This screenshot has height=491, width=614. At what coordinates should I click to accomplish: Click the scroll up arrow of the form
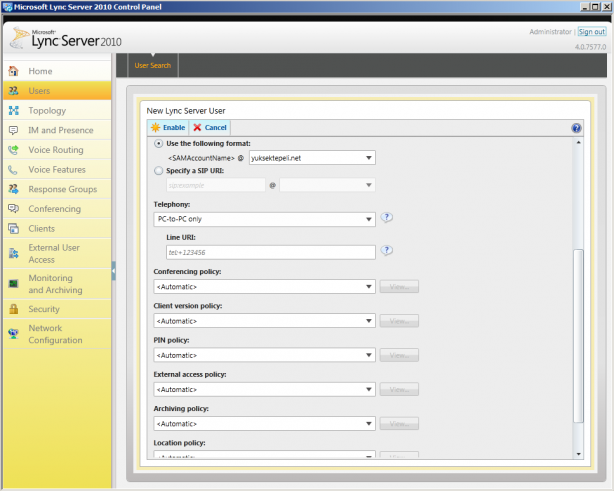(x=578, y=142)
